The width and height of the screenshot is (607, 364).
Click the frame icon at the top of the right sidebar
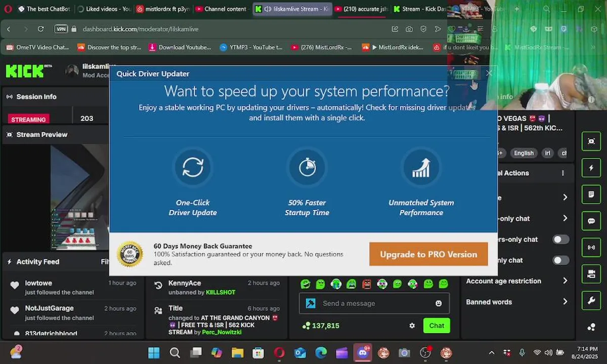(x=591, y=142)
